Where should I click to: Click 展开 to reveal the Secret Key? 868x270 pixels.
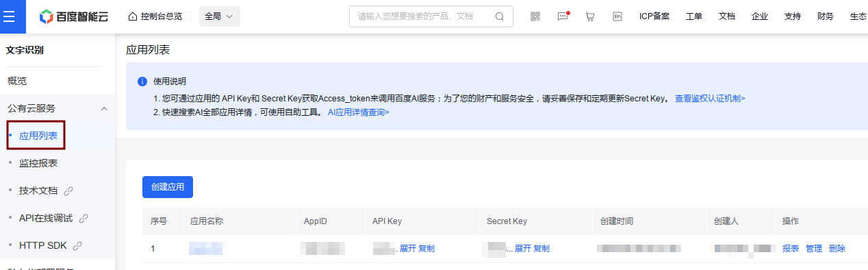point(522,248)
